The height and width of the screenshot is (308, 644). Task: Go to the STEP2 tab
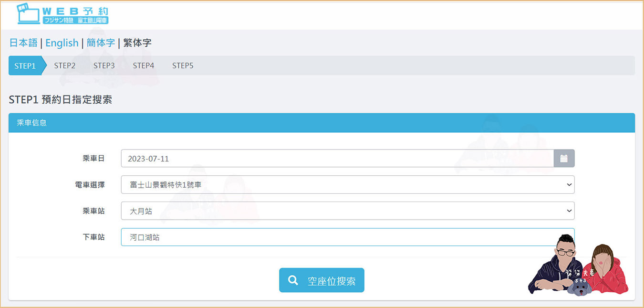(65, 66)
